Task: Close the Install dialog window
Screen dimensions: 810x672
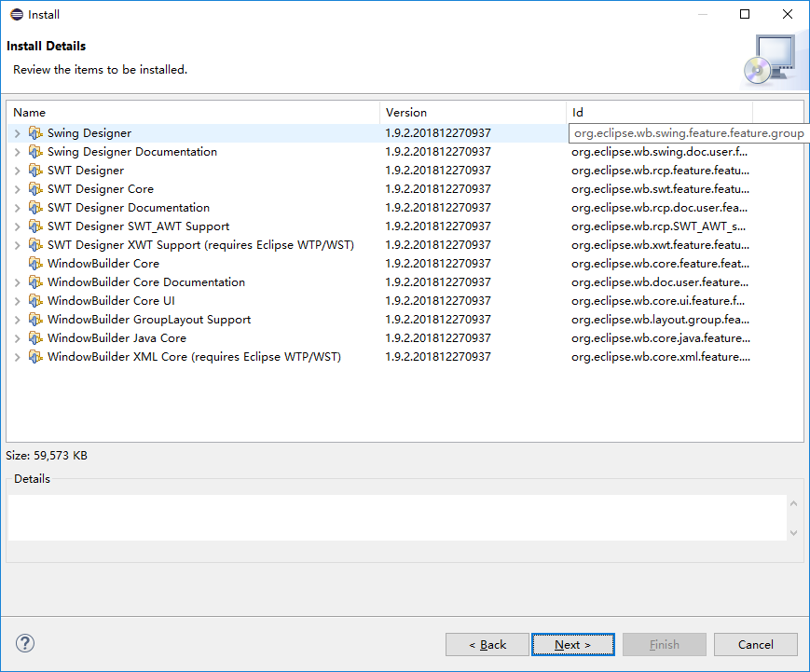Action: click(x=788, y=14)
